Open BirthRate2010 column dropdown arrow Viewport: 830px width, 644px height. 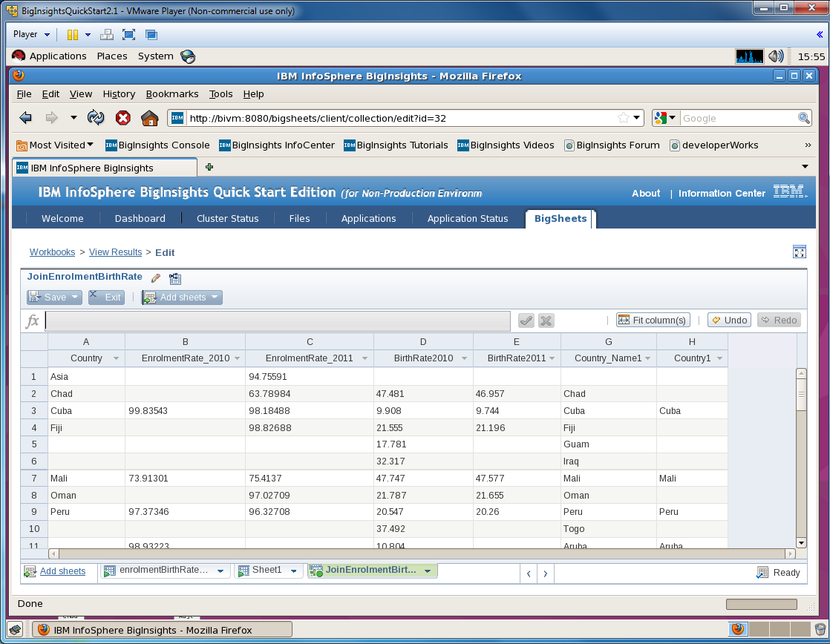[464, 358]
